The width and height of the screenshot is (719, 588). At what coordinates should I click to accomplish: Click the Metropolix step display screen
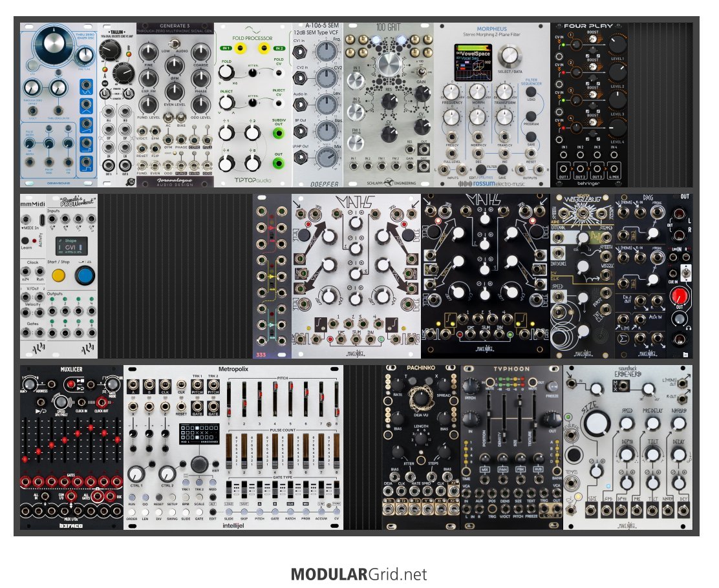pyautogui.click(x=199, y=434)
